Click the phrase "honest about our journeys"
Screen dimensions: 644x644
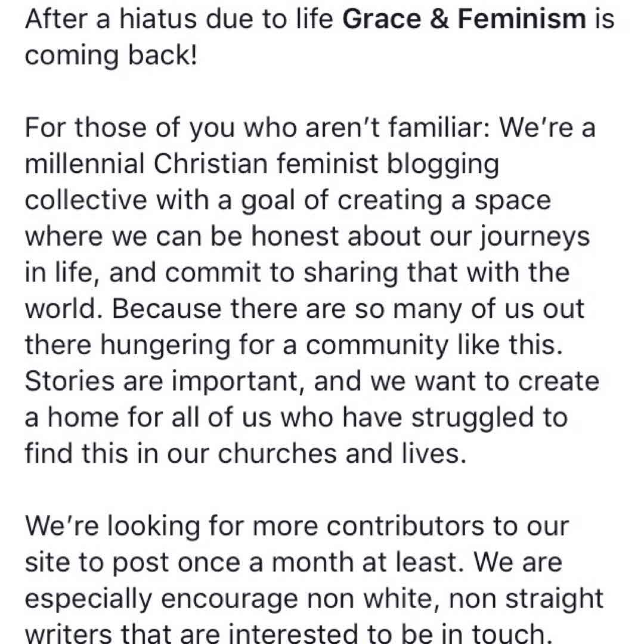(419, 237)
